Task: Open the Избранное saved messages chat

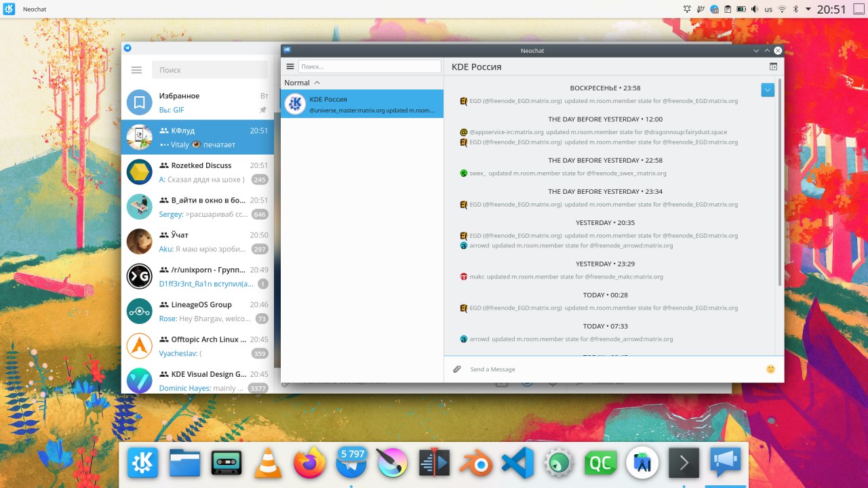Action: click(197, 102)
